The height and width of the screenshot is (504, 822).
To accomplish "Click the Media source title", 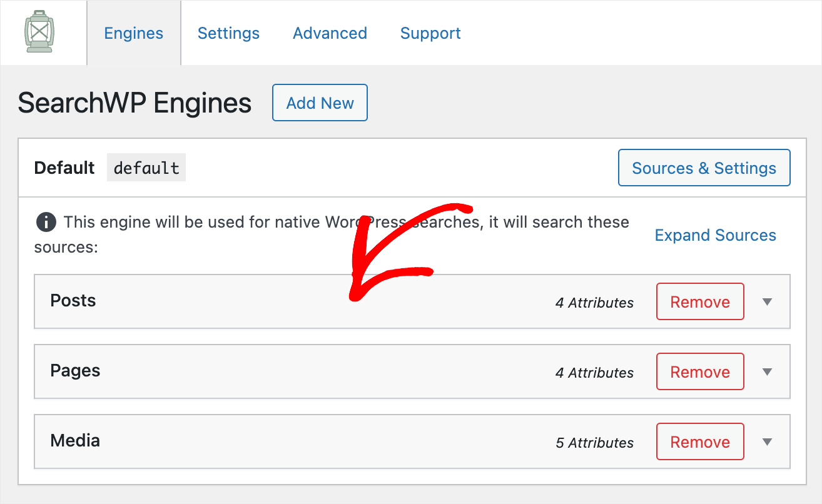I will coord(75,441).
